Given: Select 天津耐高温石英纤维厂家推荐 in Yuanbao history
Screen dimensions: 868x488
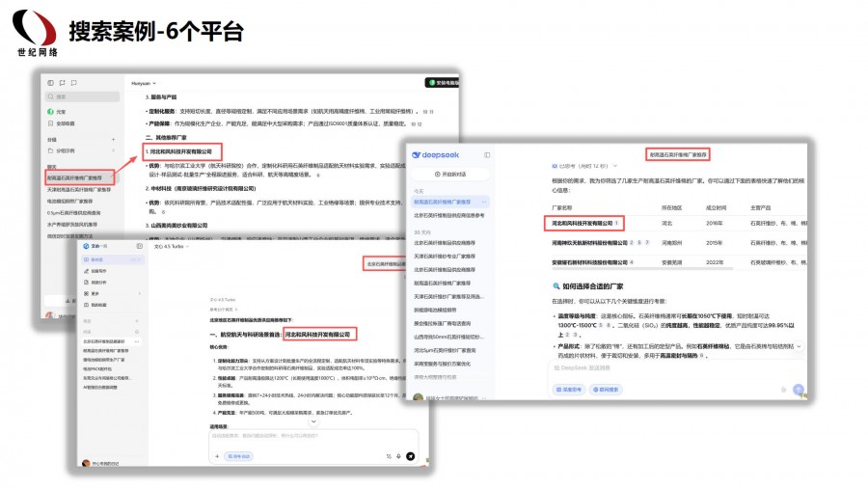Looking at the screenshot, I should (x=82, y=188).
